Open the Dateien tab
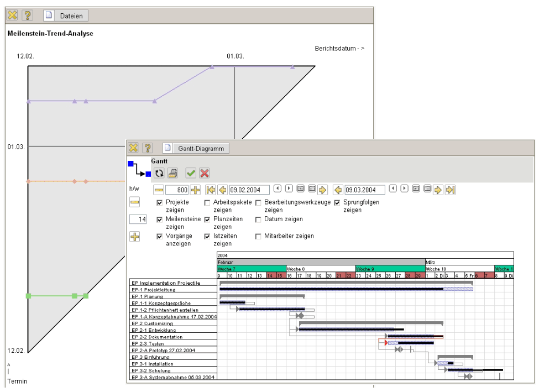This screenshot has height=392, width=539. 65,15
